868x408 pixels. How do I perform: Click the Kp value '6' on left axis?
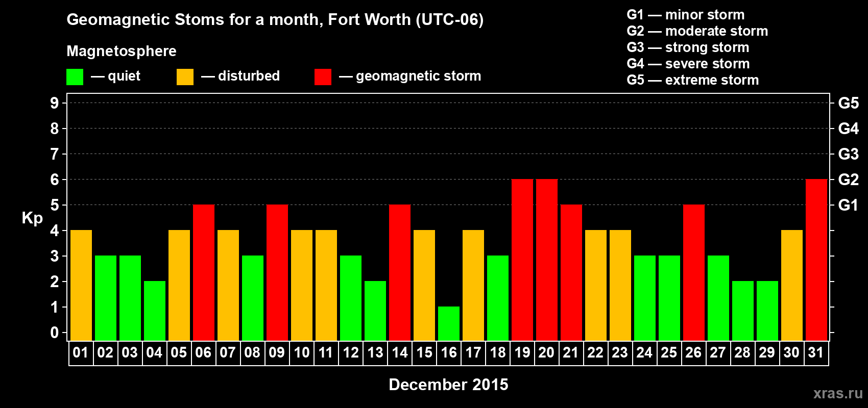55,180
